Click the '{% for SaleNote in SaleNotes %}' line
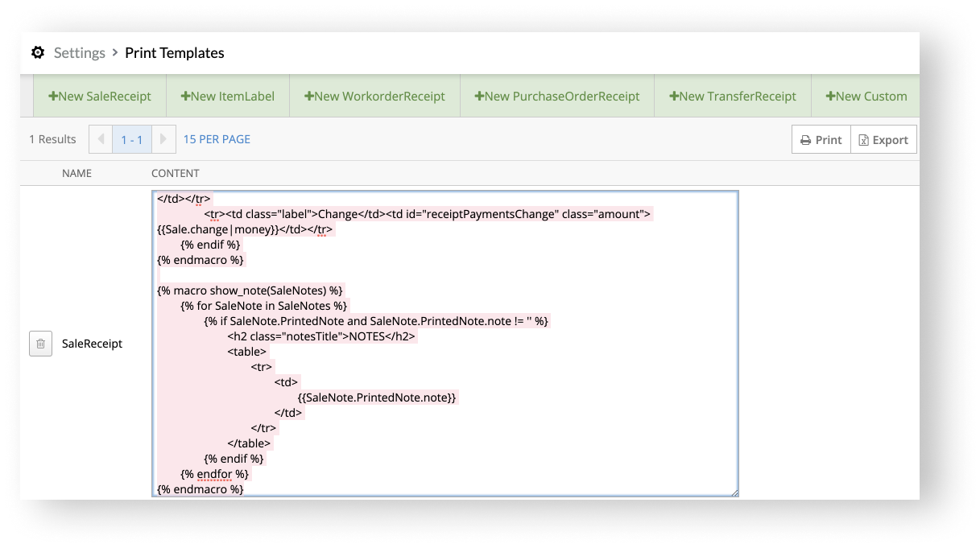This screenshot has width=980, height=548. [x=264, y=306]
